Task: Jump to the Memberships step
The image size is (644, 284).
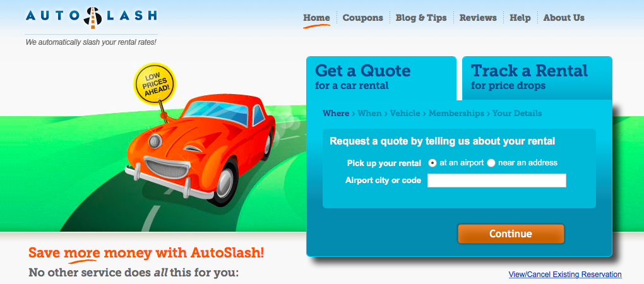Action: tap(456, 113)
